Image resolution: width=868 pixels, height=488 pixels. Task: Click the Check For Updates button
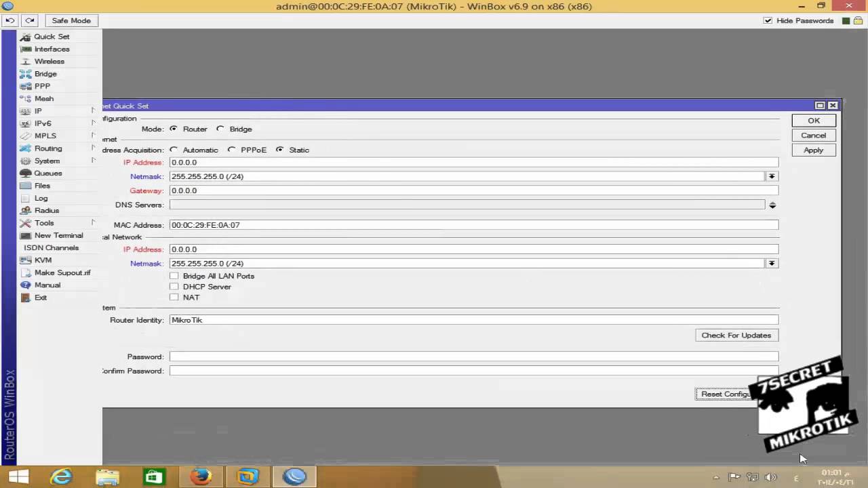736,335
